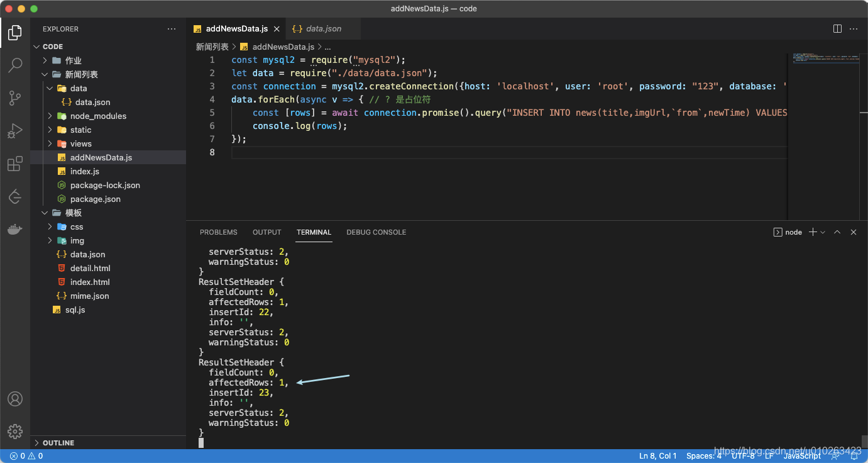This screenshot has height=463, width=868.
Task: Click the terminal scrollbar thumb
Action: (x=864, y=441)
